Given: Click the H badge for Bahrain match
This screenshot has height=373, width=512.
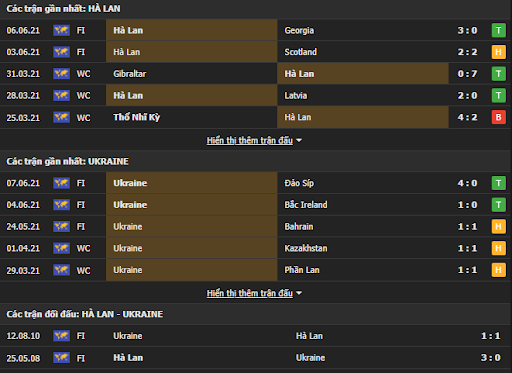Looking at the screenshot, I should (499, 227).
